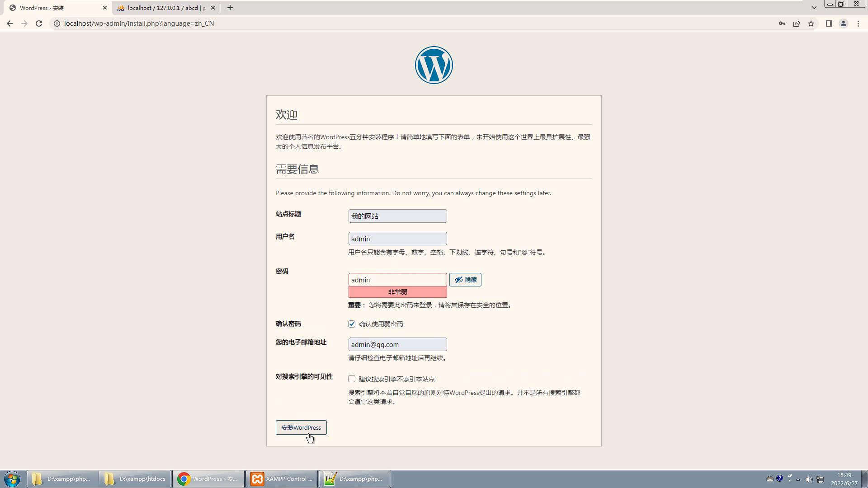Open the Windows Start menu
The image size is (868, 488).
(x=12, y=479)
